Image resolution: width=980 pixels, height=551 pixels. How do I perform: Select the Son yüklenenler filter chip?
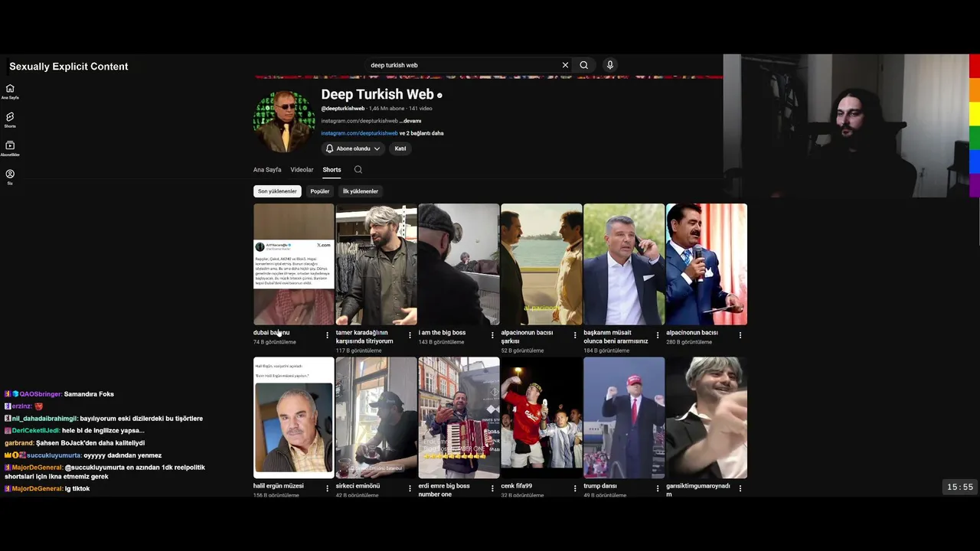tap(277, 191)
